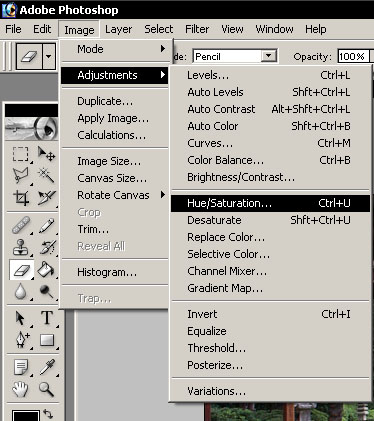
Task: Choose Desaturate
Action: (x=270, y=220)
